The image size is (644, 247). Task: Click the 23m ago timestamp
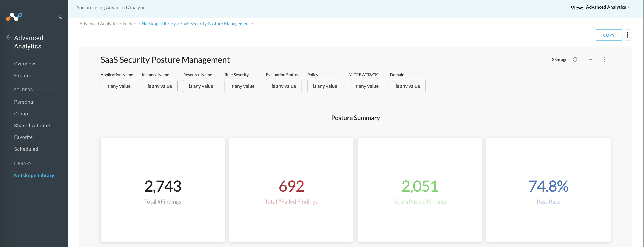point(559,59)
